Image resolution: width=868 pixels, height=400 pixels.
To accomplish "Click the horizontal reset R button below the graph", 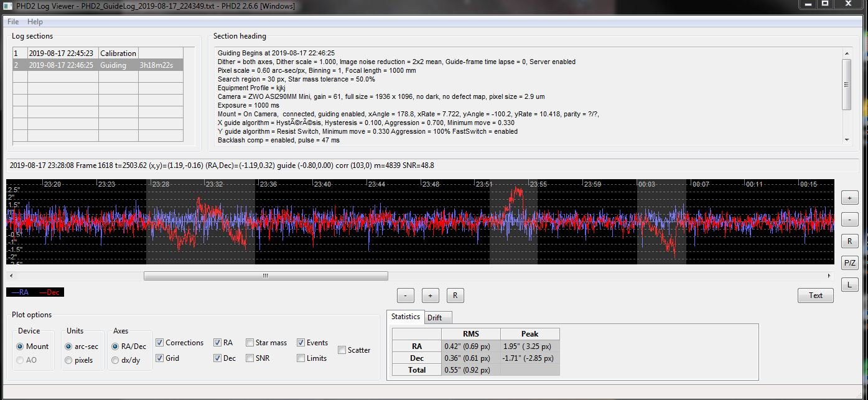I will click(455, 295).
